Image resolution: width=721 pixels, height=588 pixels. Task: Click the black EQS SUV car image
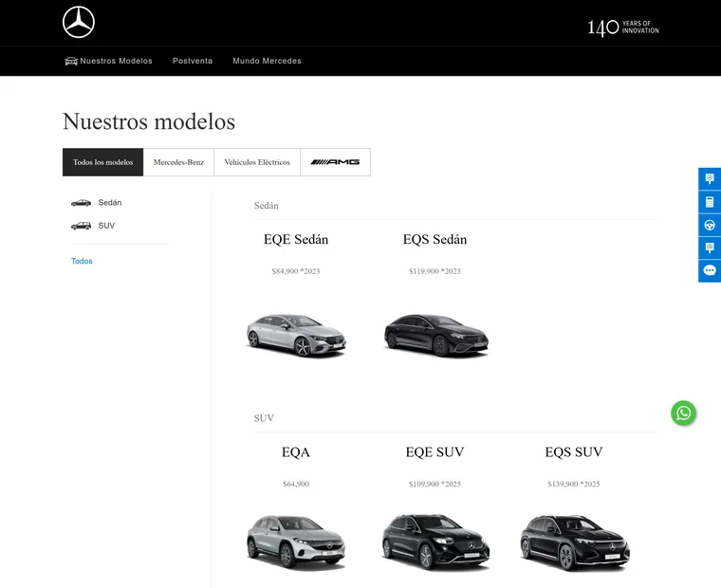click(x=575, y=542)
